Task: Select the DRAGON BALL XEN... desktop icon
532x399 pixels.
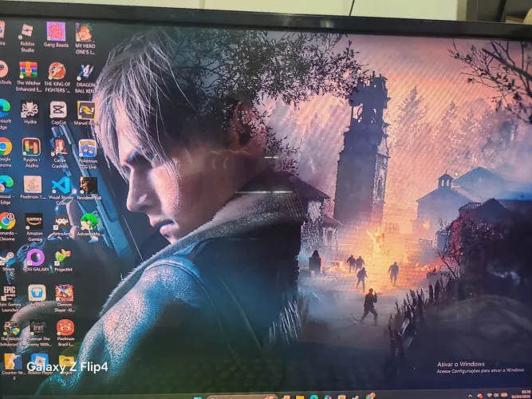Action: click(85, 79)
